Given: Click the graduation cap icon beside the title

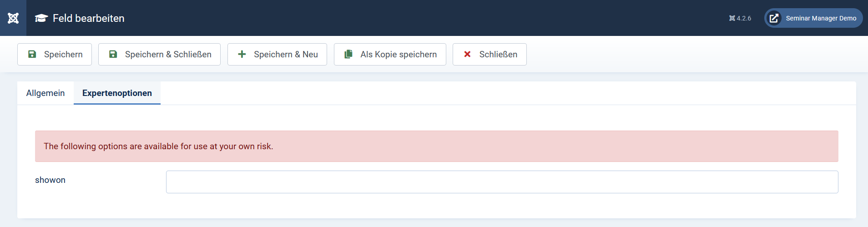Looking at the screenshot, I should tap(41, 18).
